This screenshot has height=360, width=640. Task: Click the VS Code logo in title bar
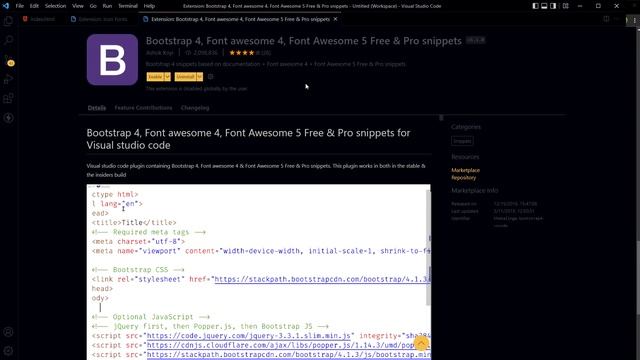[6, 6]
